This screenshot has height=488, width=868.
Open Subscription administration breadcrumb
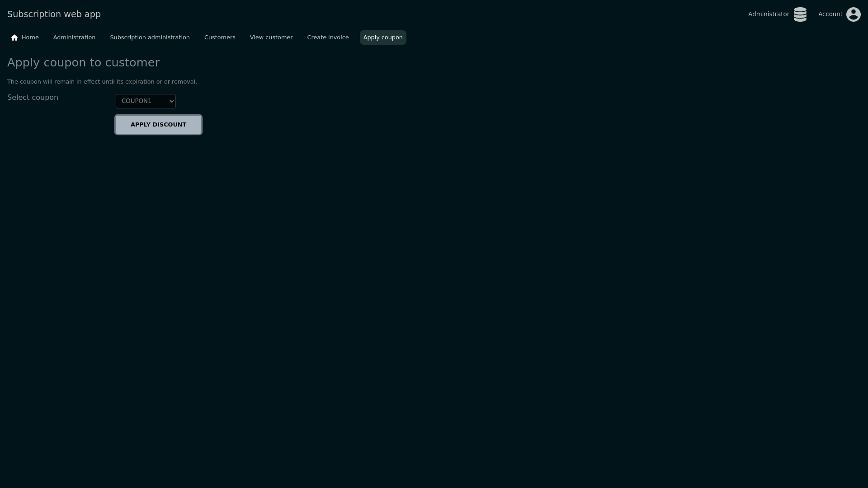click(150, 38)
